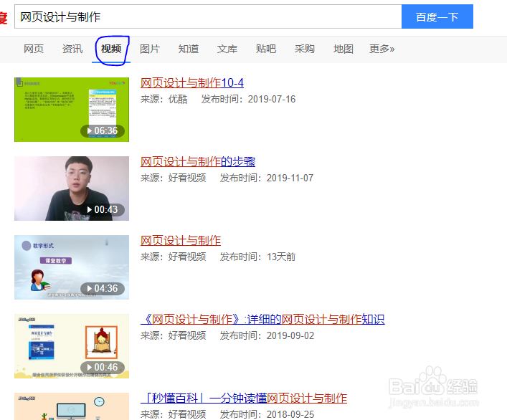Click the red Baidu logo fragment
The width and height of the screenshot is (507, 420).
click(4, 17)
